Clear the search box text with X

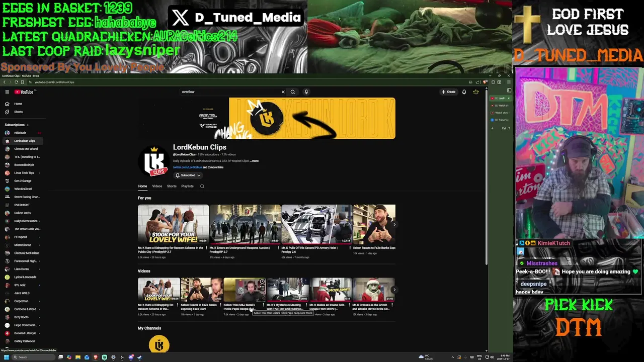(283, 92)
